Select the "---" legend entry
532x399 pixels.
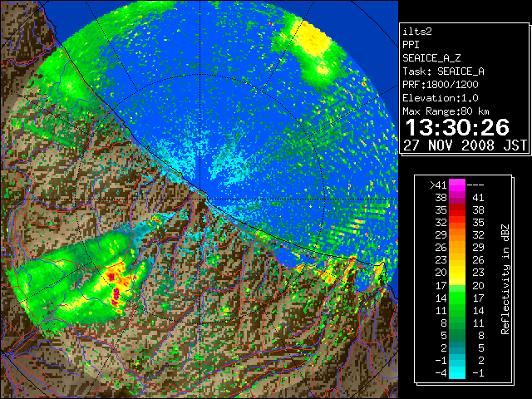coord(475,185)
